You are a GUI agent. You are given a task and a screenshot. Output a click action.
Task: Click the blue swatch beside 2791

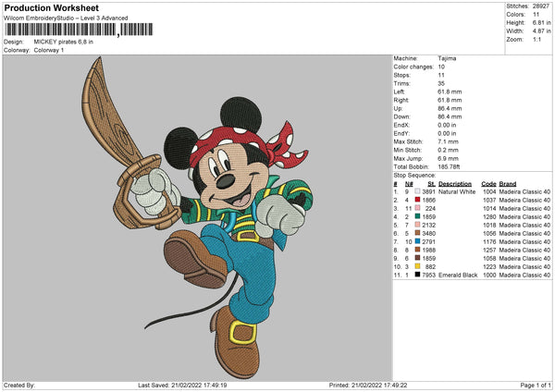418,241
